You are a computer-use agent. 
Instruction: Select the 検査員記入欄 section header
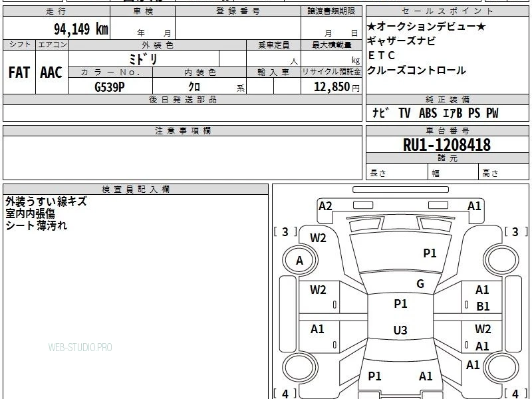136,190
